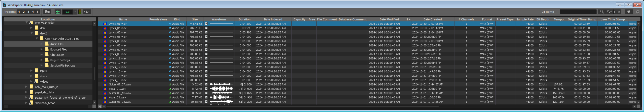The width and height of the screenshot is (644, 112).
Task: Click the heart favorites icon
Action: 629,12
